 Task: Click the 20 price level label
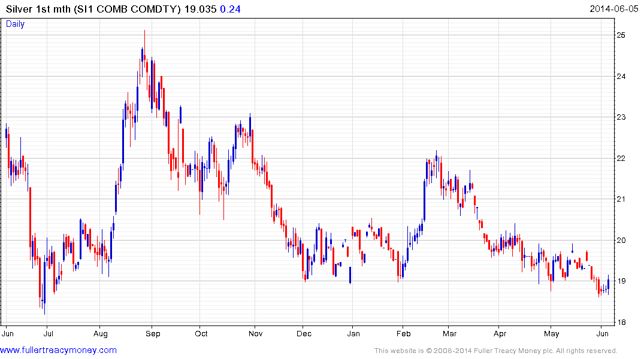[x=621, y=241]
